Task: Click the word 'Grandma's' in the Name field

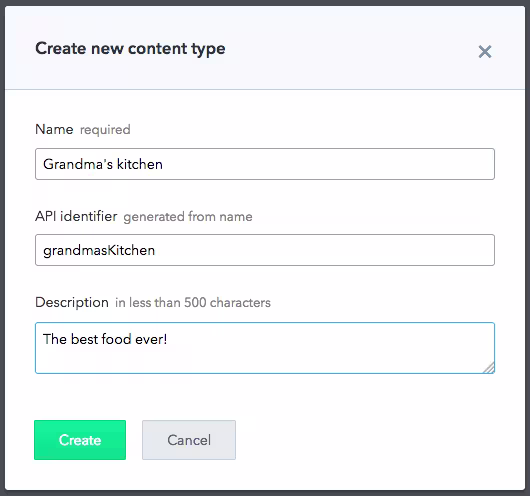Action: (x=78, y=164)
